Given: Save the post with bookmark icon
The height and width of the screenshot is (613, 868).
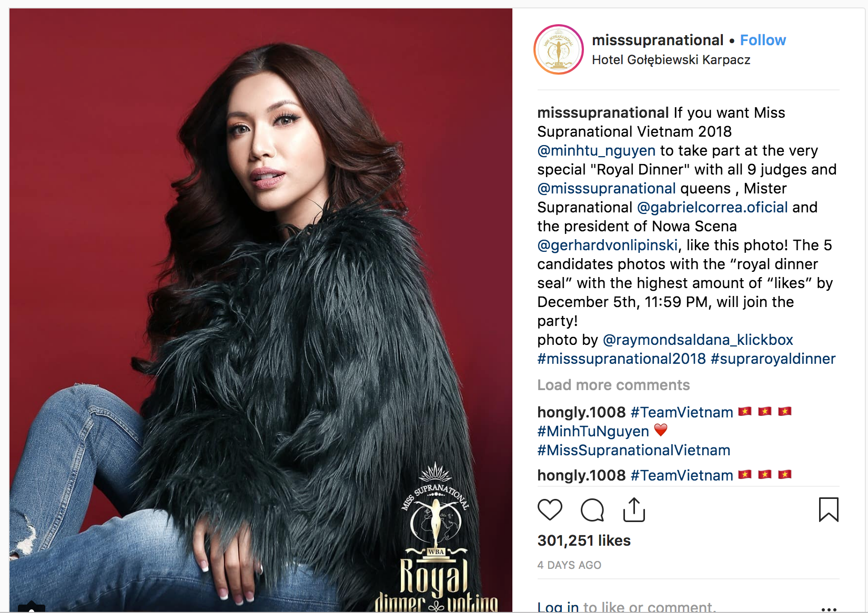Looking at the screenshot, I should [829, 509].
